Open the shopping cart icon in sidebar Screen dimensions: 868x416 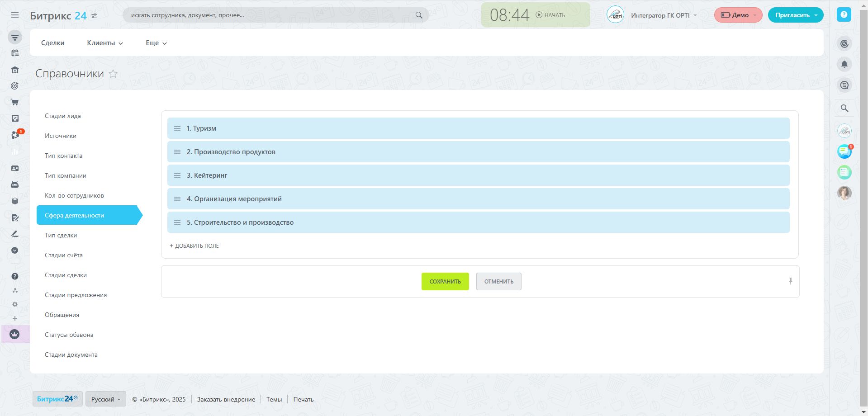(x=15, y=102)
